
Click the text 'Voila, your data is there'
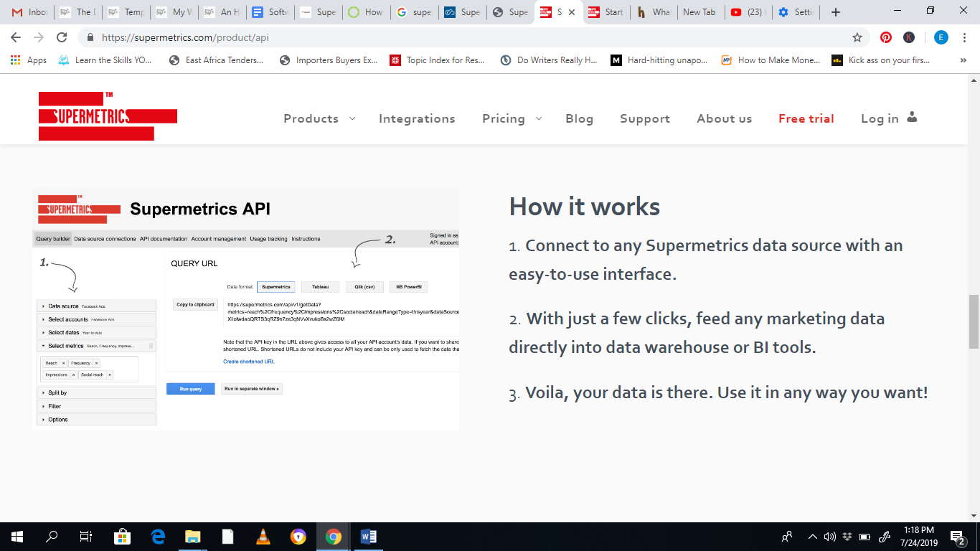coord(618,393)
